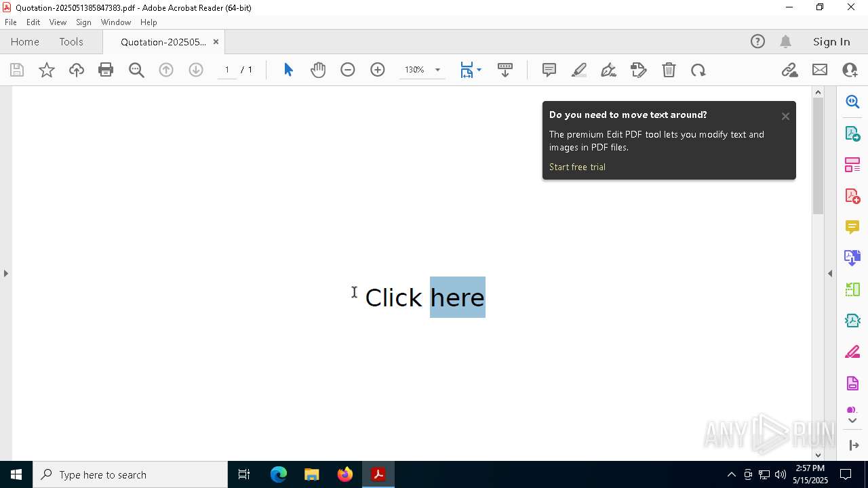Click the vertical scrollbar thumb
The image size is (868, 488).
[x=818, y=156]
